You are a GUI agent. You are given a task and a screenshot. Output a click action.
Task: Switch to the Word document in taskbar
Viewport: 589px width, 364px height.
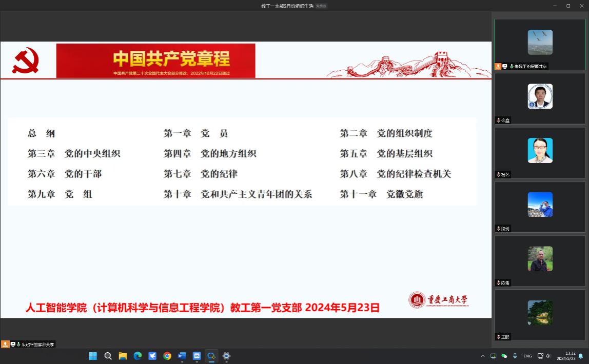[x=182, y=356]
